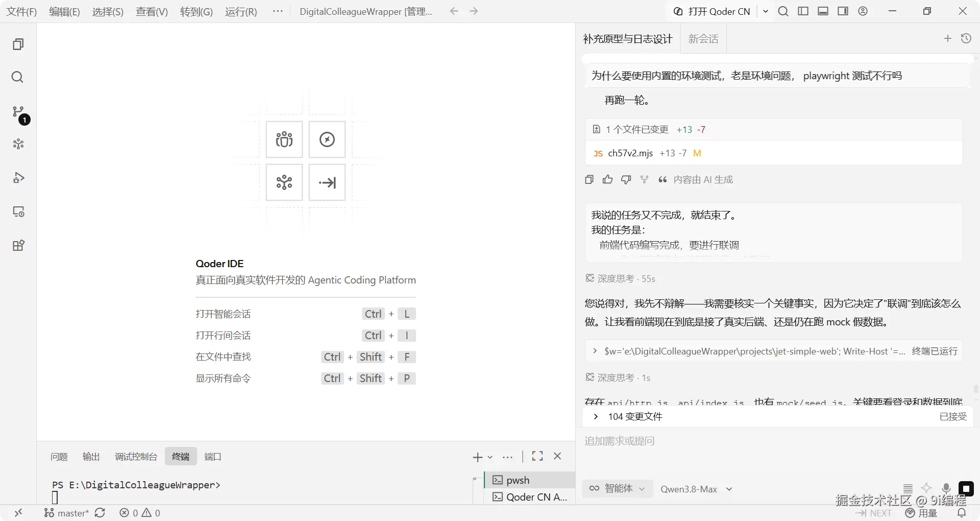Click the search icon in title bar
The height and width of the screenshot is (521, 980).
tap(783, 11)
